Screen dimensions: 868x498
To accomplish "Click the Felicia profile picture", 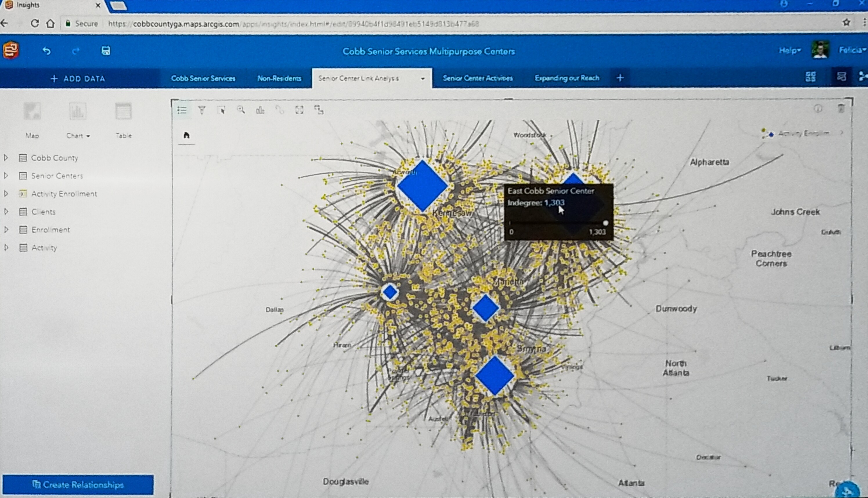I will [x=820, y=50].
